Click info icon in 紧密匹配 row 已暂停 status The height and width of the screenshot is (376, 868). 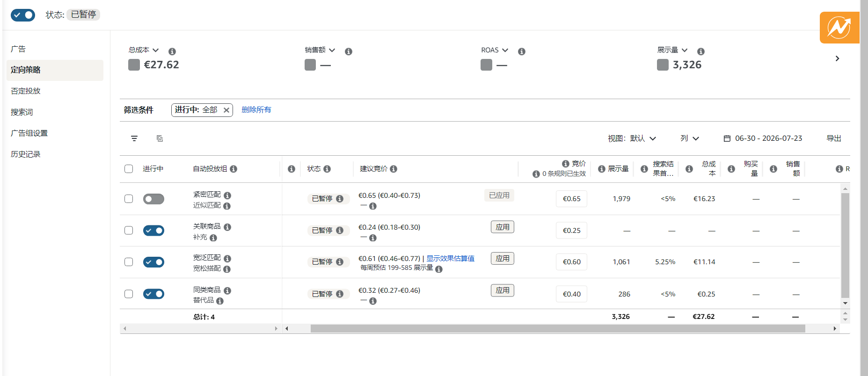pos(340,199)
